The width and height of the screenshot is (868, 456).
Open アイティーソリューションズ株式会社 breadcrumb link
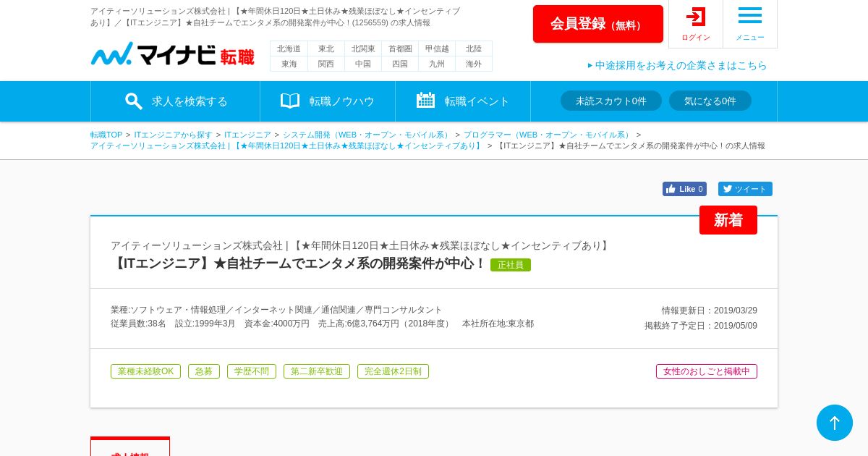point(287,145)
